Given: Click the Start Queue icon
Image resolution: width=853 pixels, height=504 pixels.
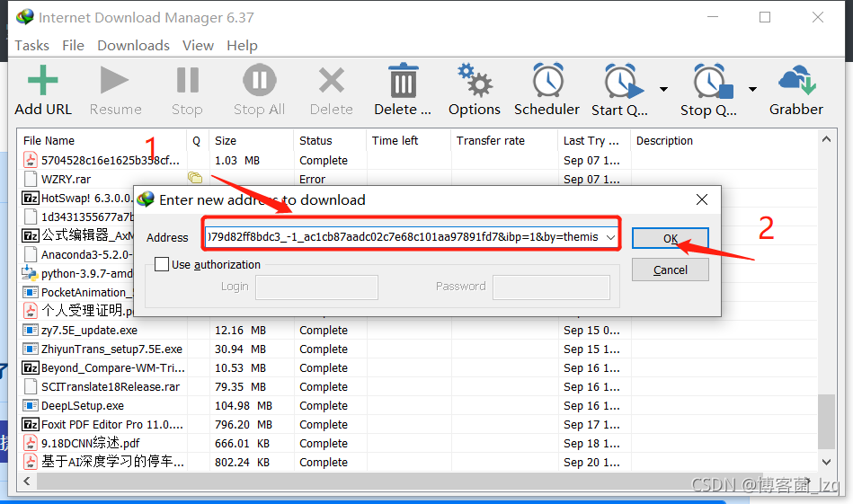Looking at the screenshot, I should [623, 82].
